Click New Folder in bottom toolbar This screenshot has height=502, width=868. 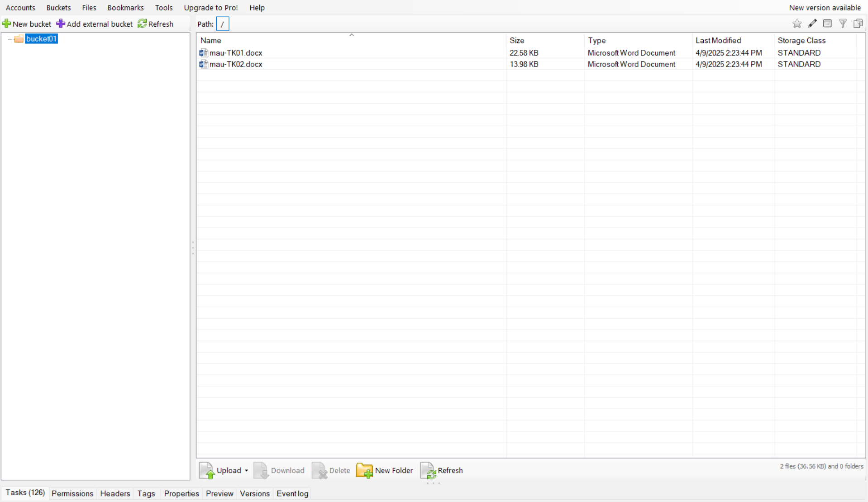point(385,471)
